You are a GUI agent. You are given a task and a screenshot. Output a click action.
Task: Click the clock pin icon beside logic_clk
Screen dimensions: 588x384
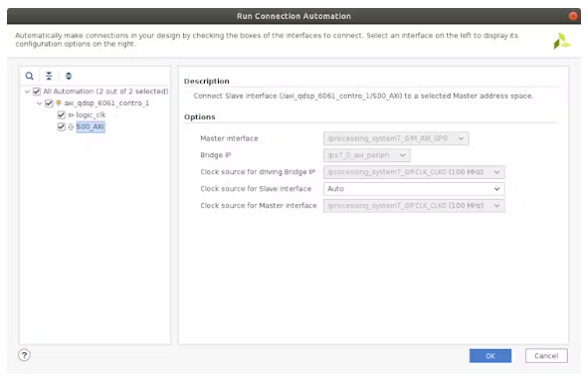(x=71, y=115)
